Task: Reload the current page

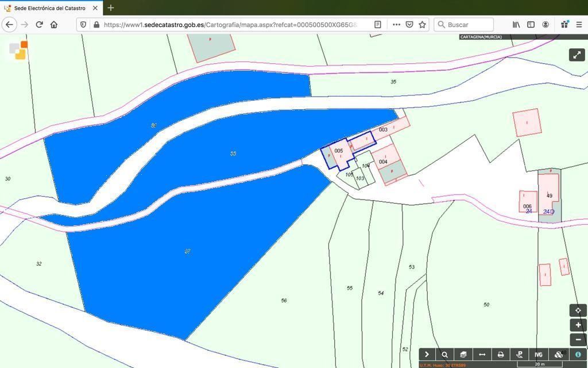Action: pyautogui.click(x=39, y=25)
